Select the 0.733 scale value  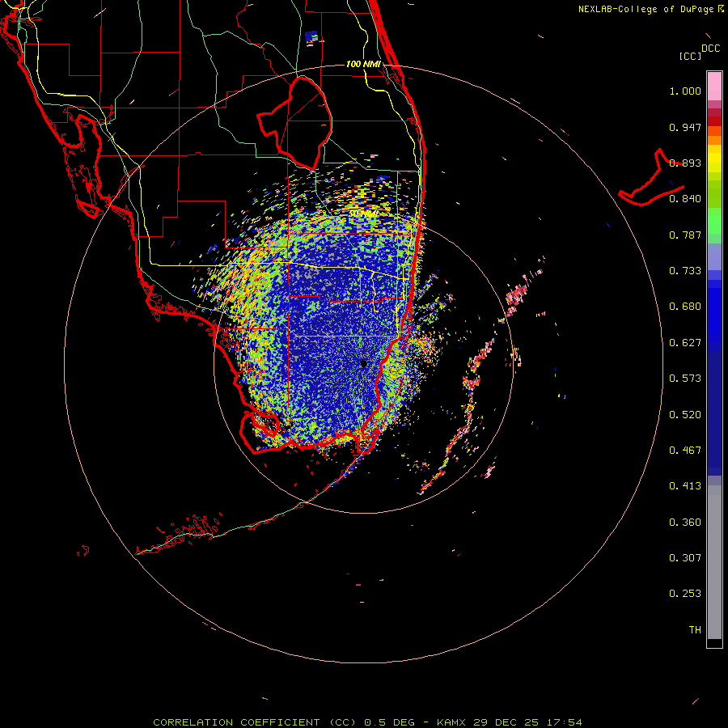click(685, 271)
